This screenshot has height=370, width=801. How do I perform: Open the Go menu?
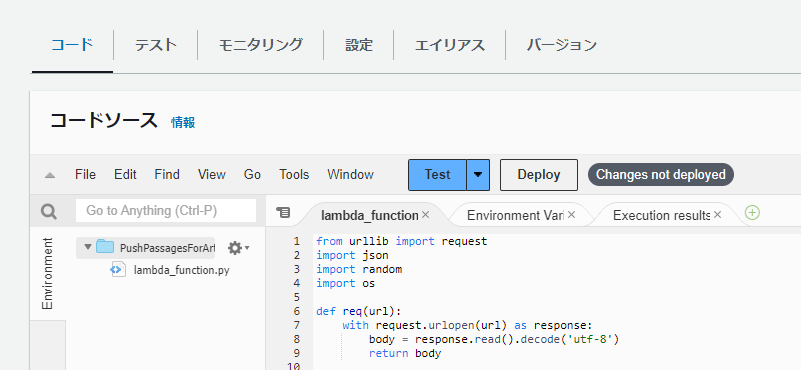252,175
